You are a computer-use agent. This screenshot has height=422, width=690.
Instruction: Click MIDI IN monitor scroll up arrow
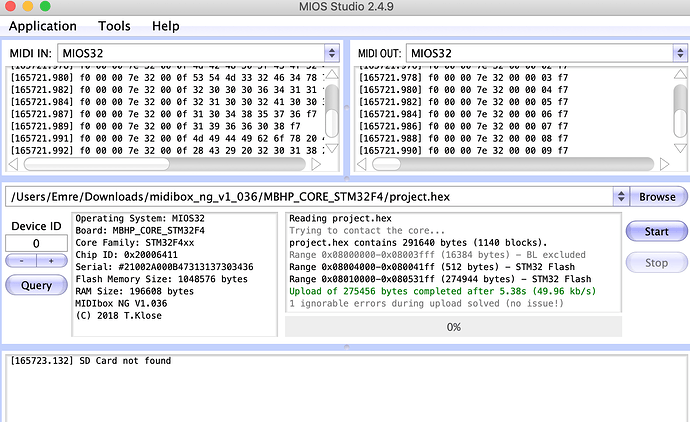coord(332,74)
